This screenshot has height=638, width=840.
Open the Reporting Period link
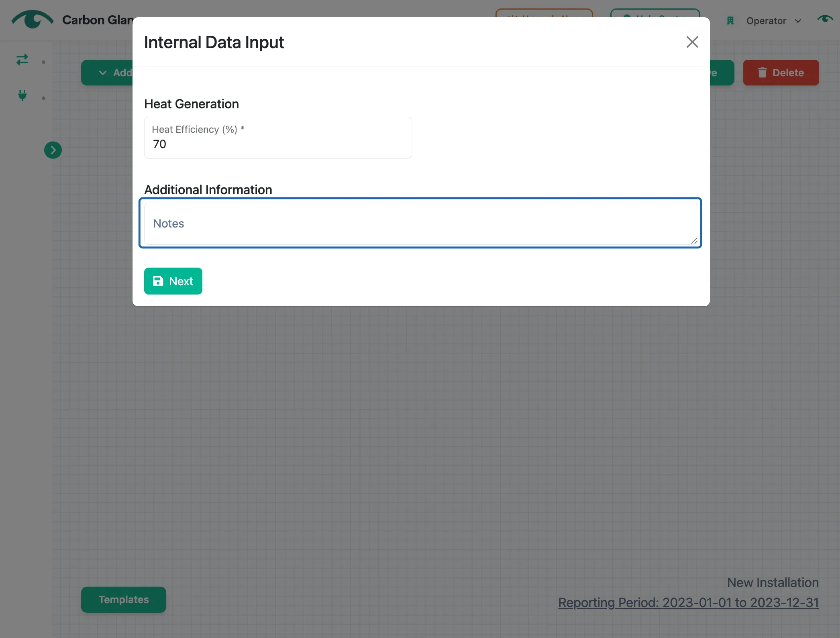coord(688,602)
